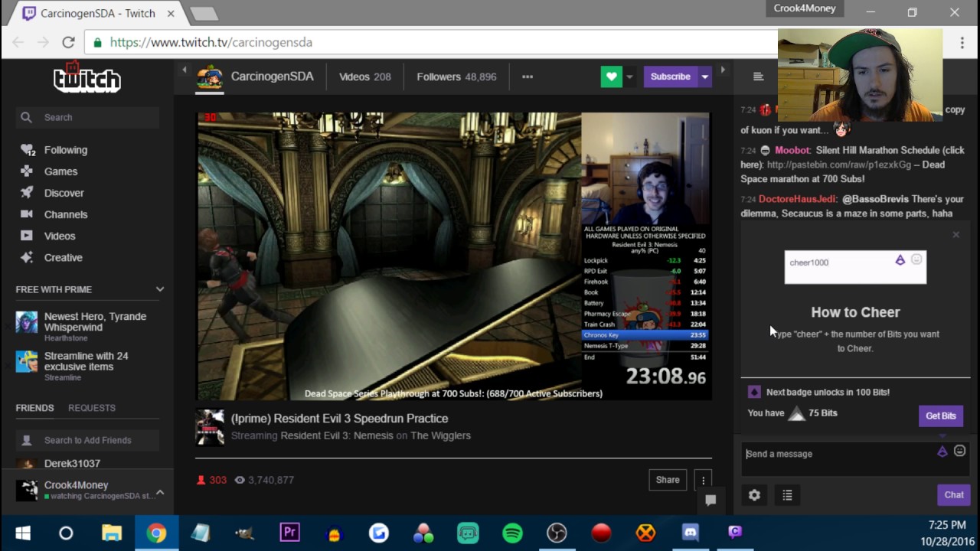The image size is (980, 551).
Task: Open the channel Videos 208 tab
Action: point(365,77)
